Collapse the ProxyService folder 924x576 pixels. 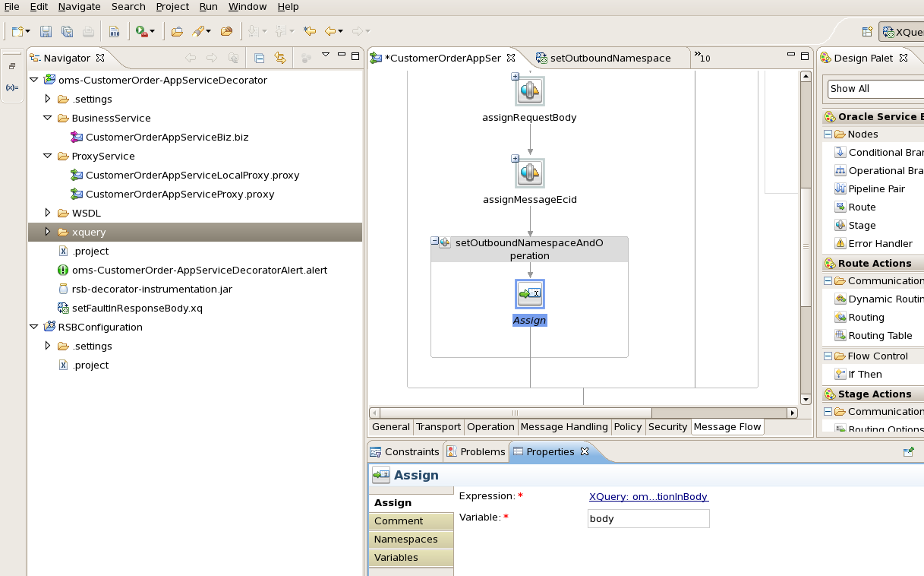click(47, 156)
